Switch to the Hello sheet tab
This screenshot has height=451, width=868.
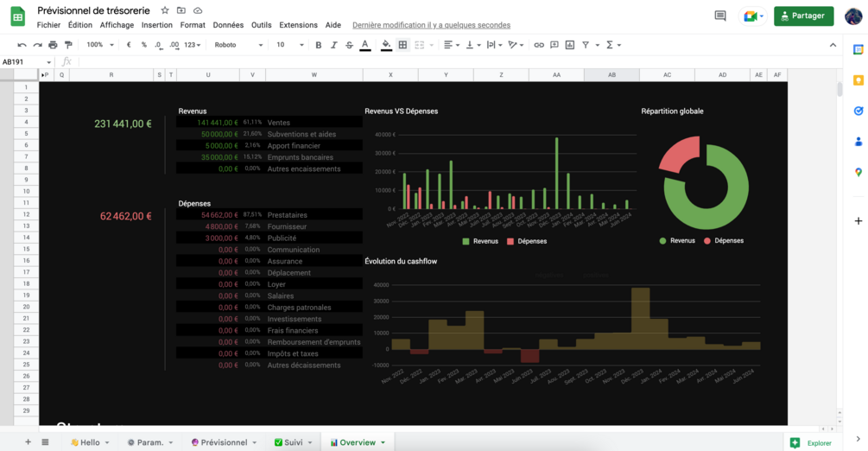(x=90, y=442)
